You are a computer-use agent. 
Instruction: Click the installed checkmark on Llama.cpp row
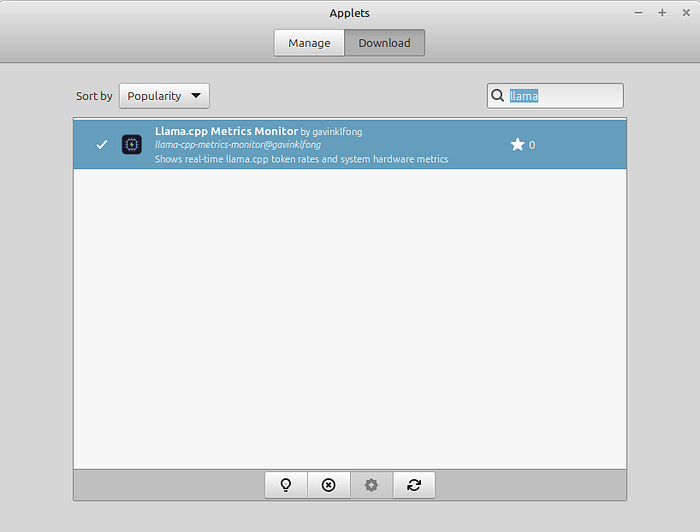point(102,145)
